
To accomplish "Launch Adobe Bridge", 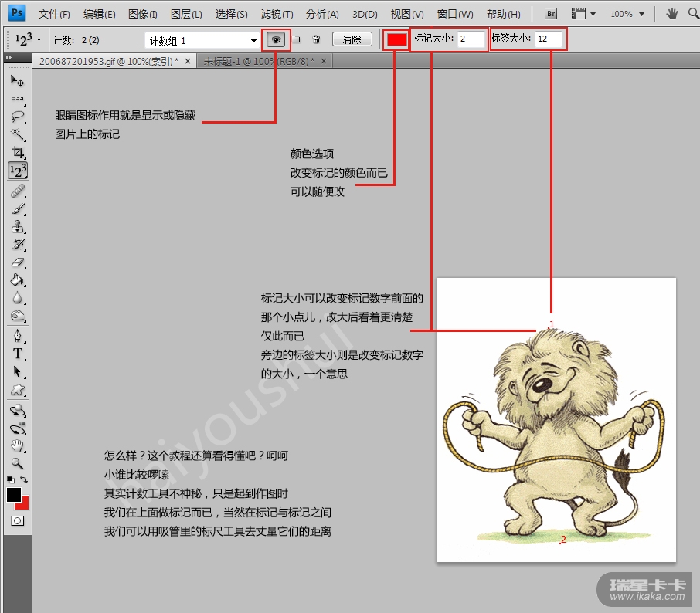I will pos(551,14).
